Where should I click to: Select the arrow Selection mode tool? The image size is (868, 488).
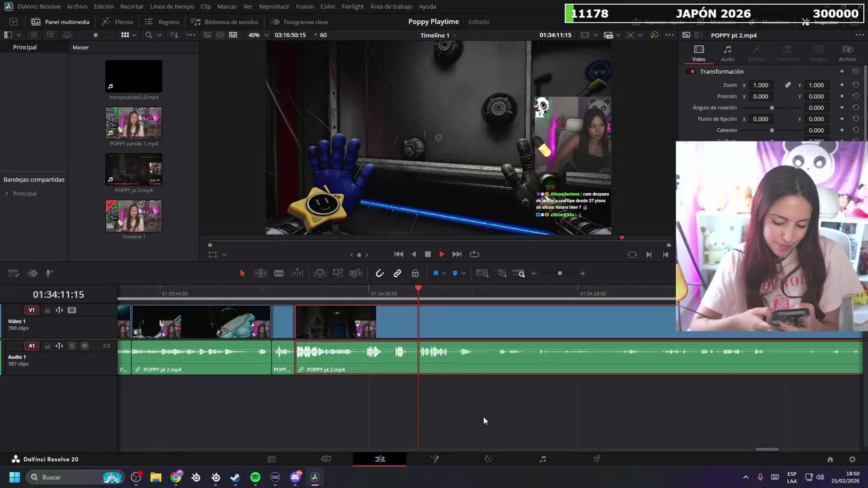[242, 273]
